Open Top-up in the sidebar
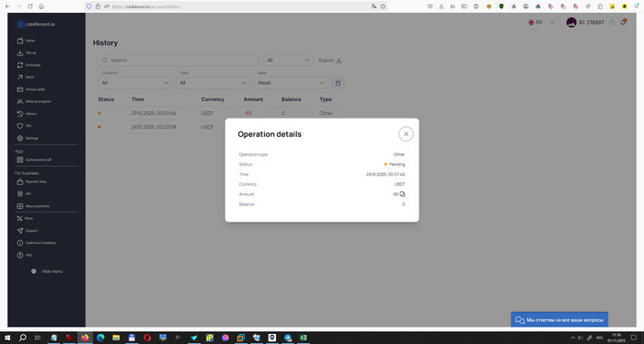Image resolution: width=644 pixels, height=344 pixels. click(x=27, y=53)
